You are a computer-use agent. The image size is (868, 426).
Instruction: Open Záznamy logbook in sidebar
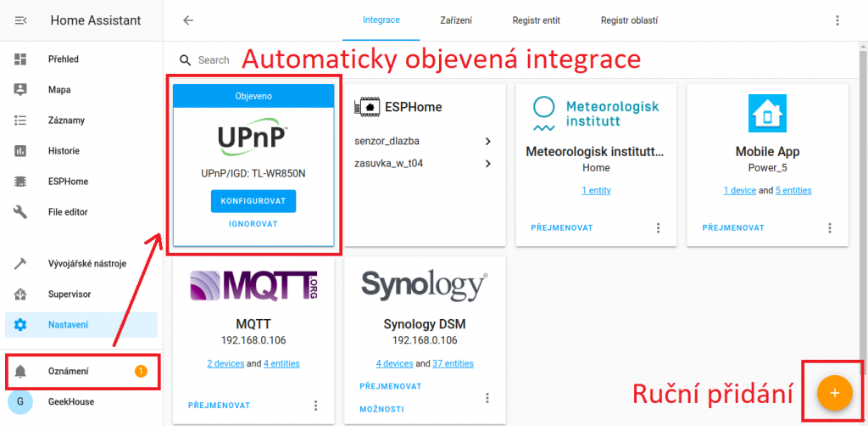(x=81, y=121)
